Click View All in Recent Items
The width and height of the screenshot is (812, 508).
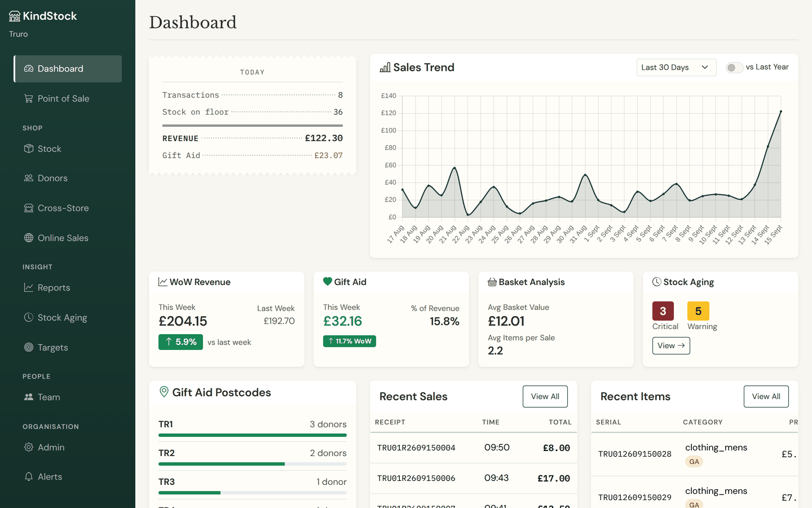[x=766, y=396]
